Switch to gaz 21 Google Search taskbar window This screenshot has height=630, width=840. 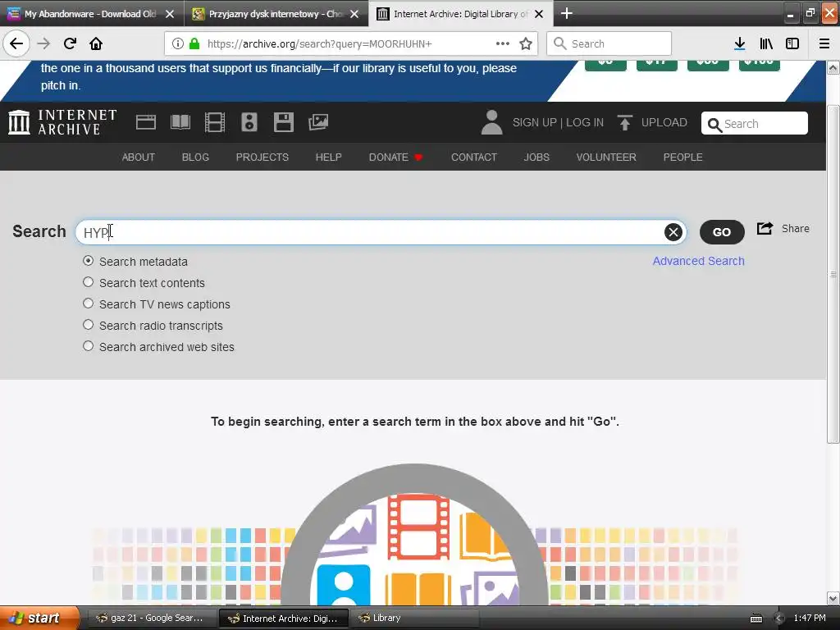[152, 618]
